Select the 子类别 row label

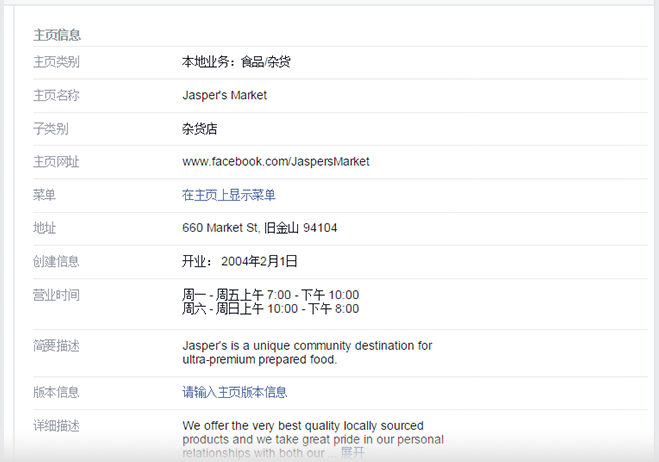coord(50,129)
